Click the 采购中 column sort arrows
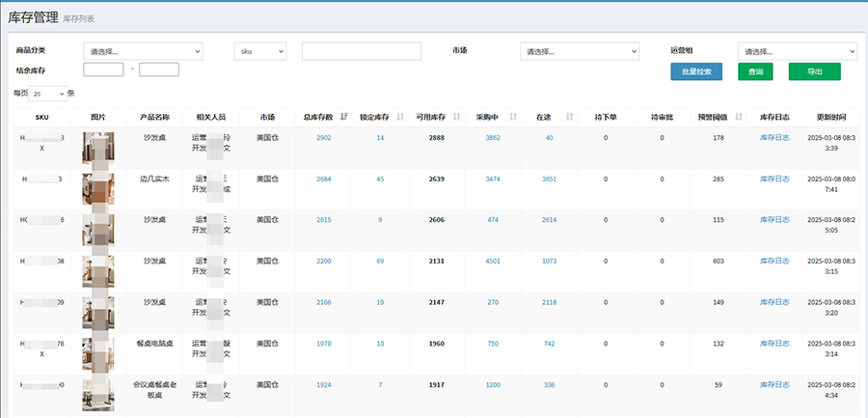868x418 pixels. click(511, 117)
